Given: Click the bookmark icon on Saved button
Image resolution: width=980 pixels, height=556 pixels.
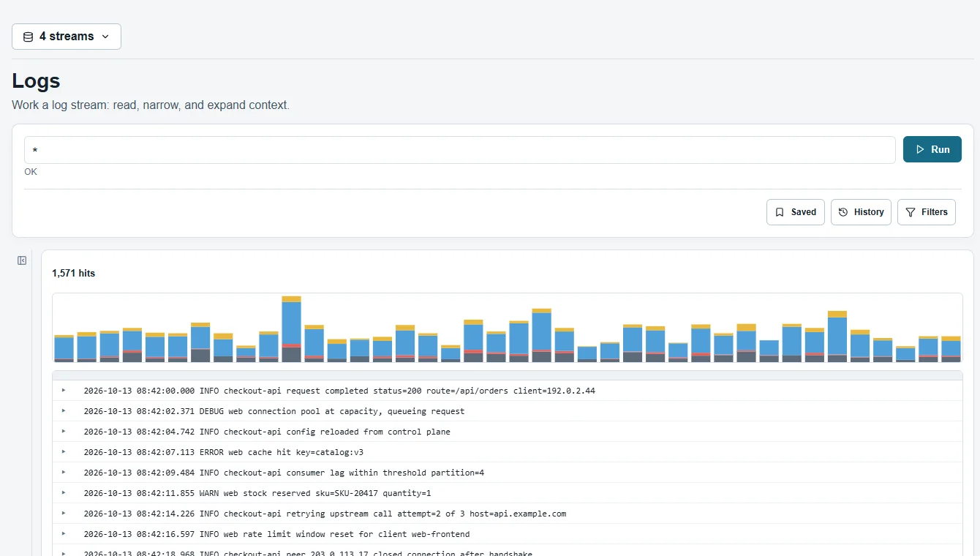Looking at the screenshot, I should tap(780, 212).
